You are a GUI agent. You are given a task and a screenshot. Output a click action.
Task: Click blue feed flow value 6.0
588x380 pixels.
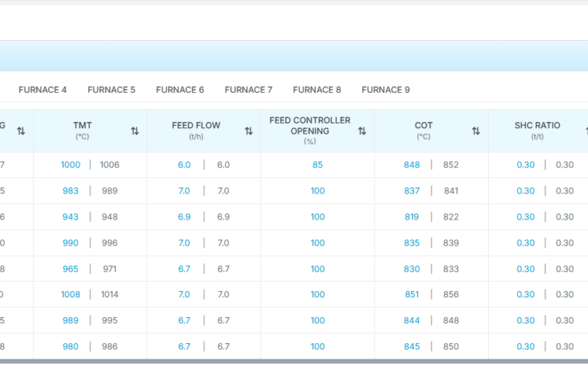coord(184,165)
